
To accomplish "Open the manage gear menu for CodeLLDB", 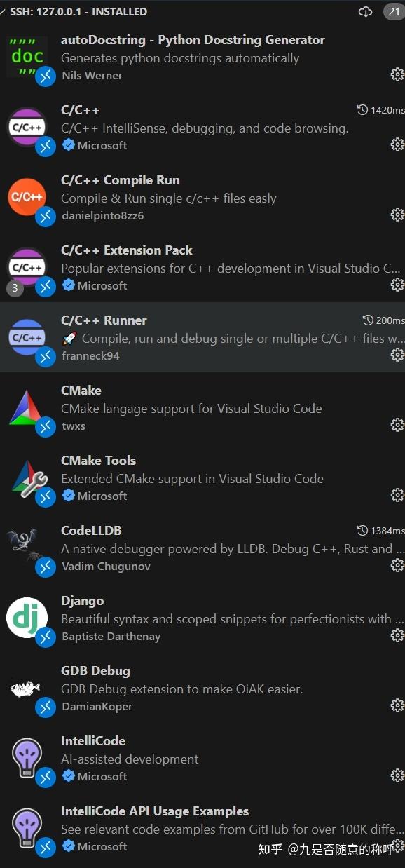I will point(397,564).
